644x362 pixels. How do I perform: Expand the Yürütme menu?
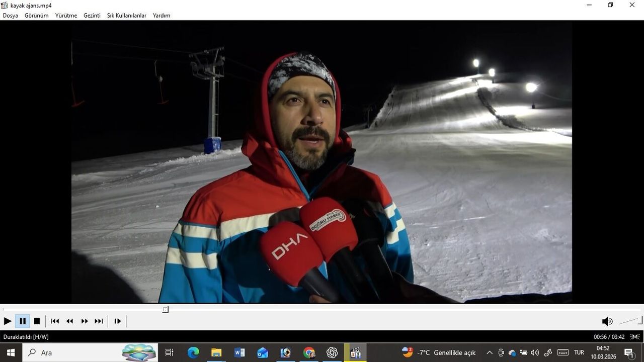66,16
